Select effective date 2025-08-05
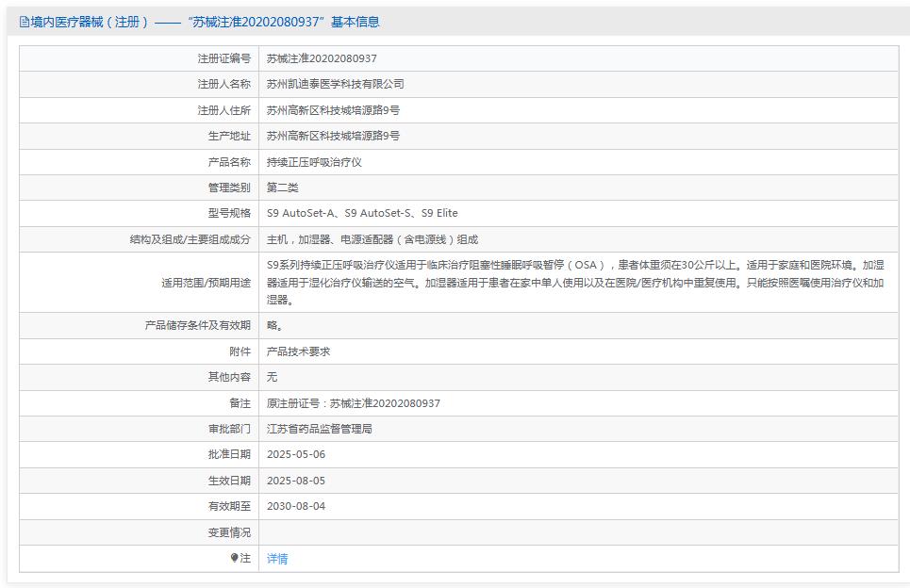This screenshot has width=910, height=588. tap(296, 481)
